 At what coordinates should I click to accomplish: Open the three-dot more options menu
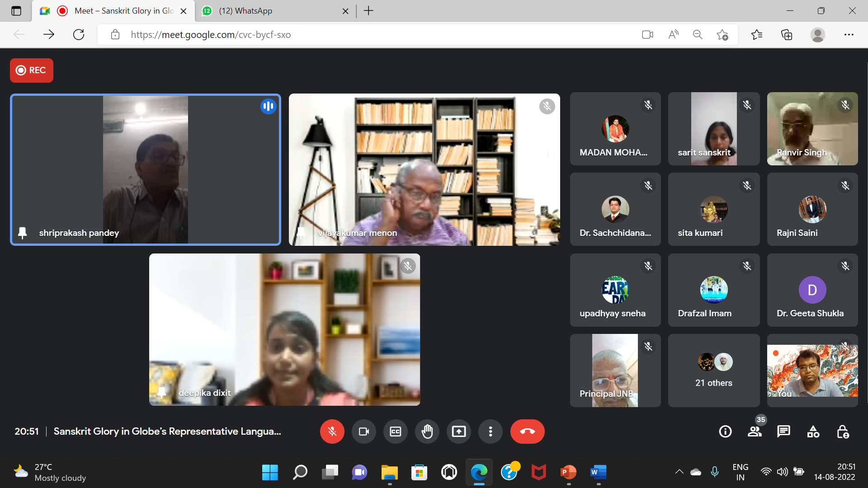[490, 432]
